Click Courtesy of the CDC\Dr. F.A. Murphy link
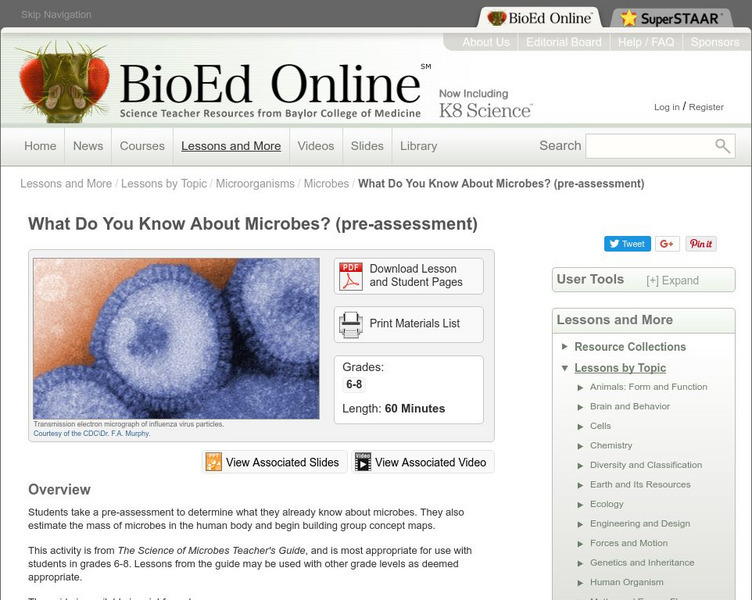 [92, 434]
